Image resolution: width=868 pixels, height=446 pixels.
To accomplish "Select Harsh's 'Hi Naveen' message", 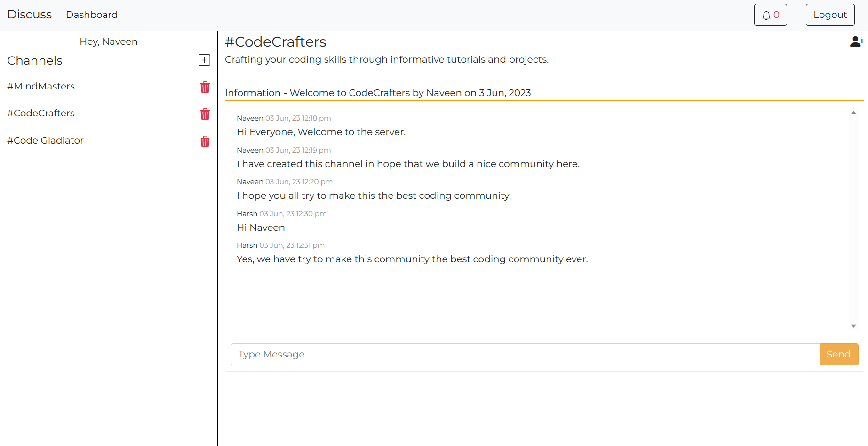I will [x=261, y=227].
